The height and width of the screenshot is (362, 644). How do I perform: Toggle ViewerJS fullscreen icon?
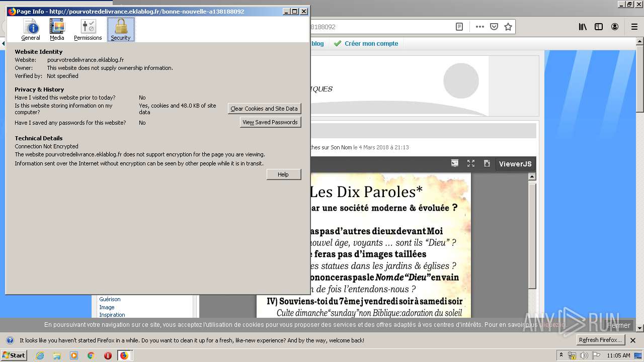pos(471,163)
